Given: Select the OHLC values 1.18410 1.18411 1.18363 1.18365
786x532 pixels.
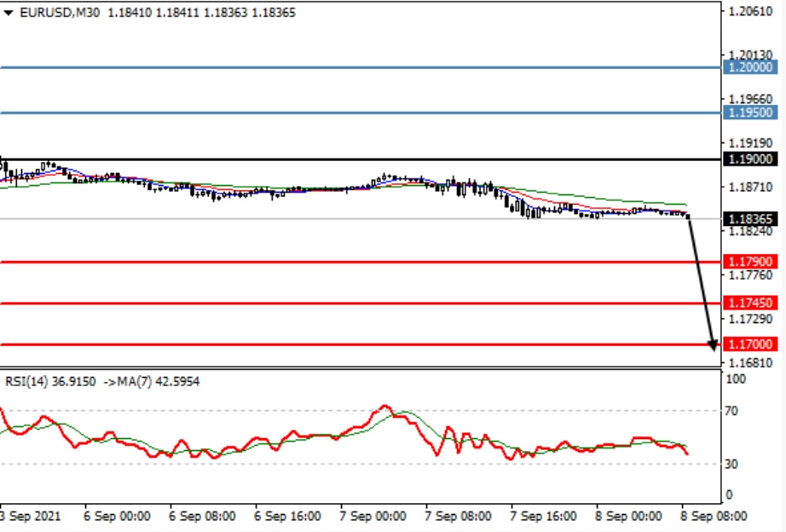Looking at the screenshot, I should coord(201,13).
